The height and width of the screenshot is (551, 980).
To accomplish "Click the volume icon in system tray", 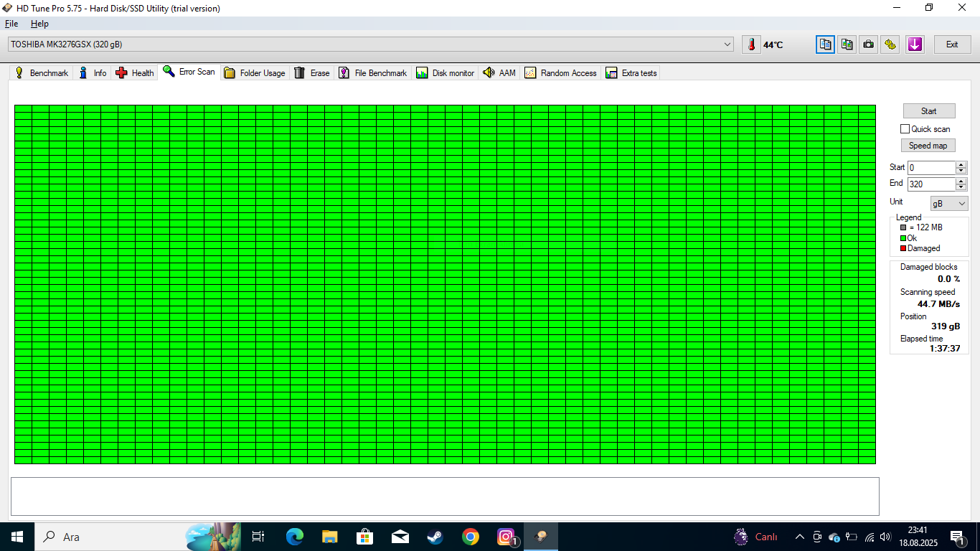I will [885, 537].
